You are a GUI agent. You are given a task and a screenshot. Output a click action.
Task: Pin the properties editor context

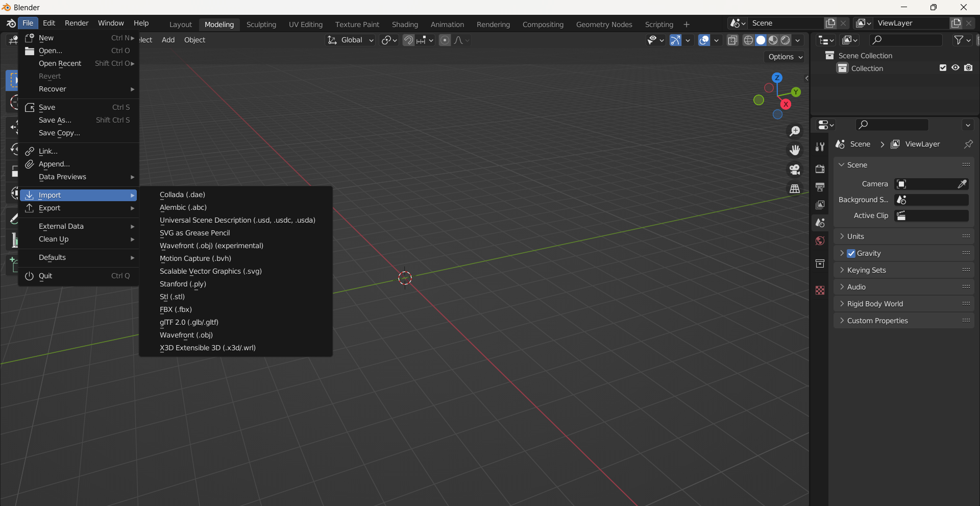(x=968, y=144)
